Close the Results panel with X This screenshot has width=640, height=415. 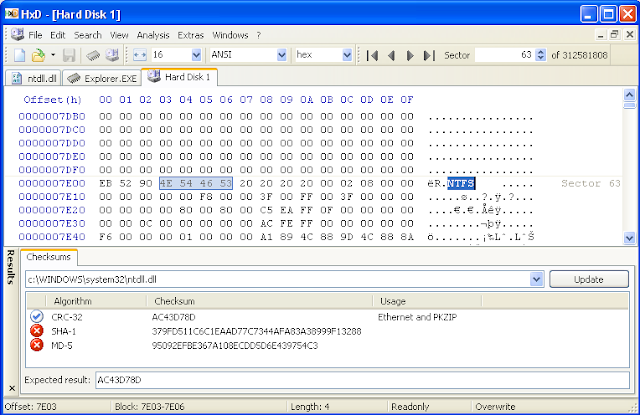tap(12, 388)
